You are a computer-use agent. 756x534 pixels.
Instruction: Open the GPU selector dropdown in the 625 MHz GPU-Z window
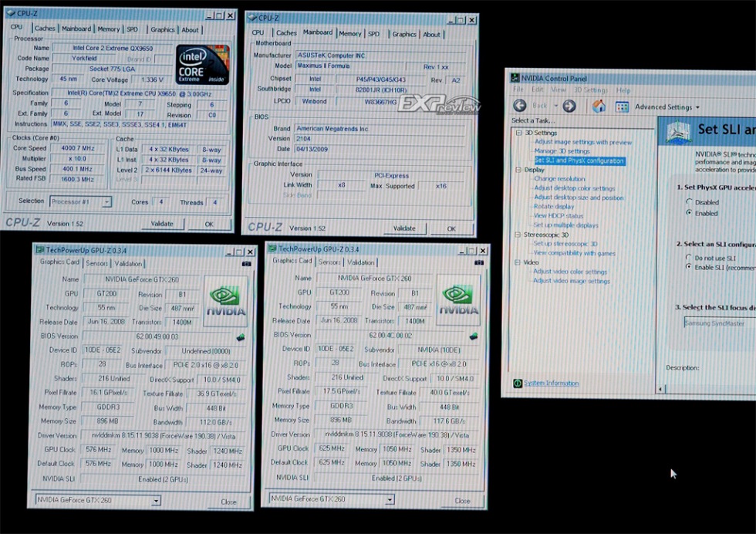tap(390, 500)
